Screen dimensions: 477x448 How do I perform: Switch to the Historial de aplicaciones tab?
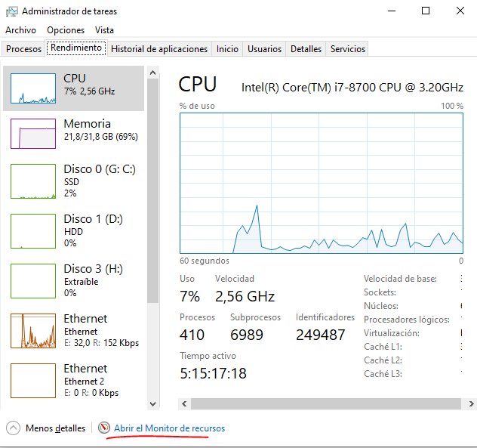tap(158, 49)
